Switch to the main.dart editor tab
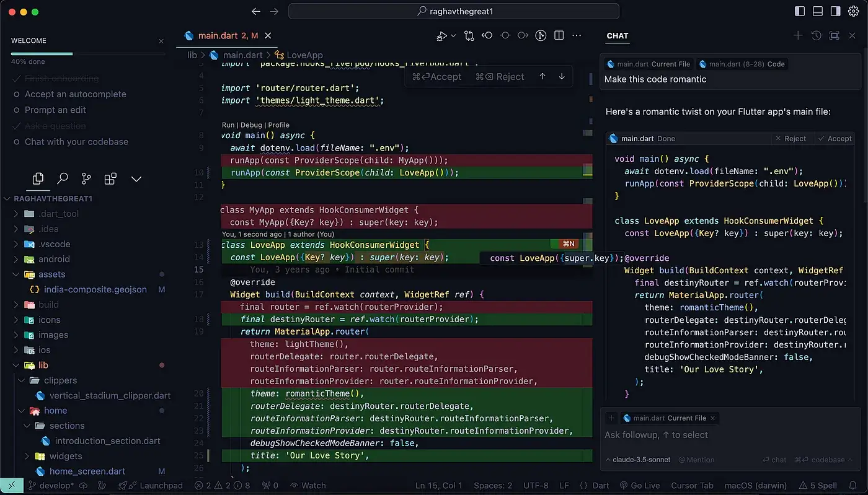868x495 pixels. click(220, 35)
